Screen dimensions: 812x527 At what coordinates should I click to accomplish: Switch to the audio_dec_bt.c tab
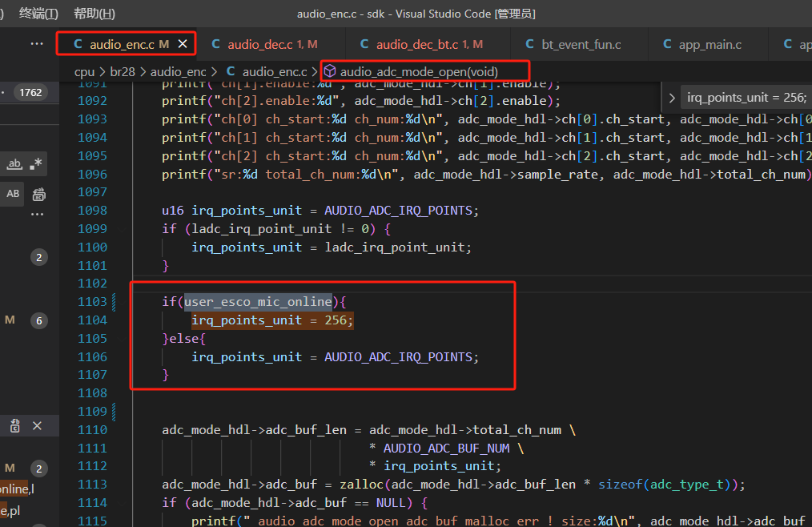pos(428,44)
